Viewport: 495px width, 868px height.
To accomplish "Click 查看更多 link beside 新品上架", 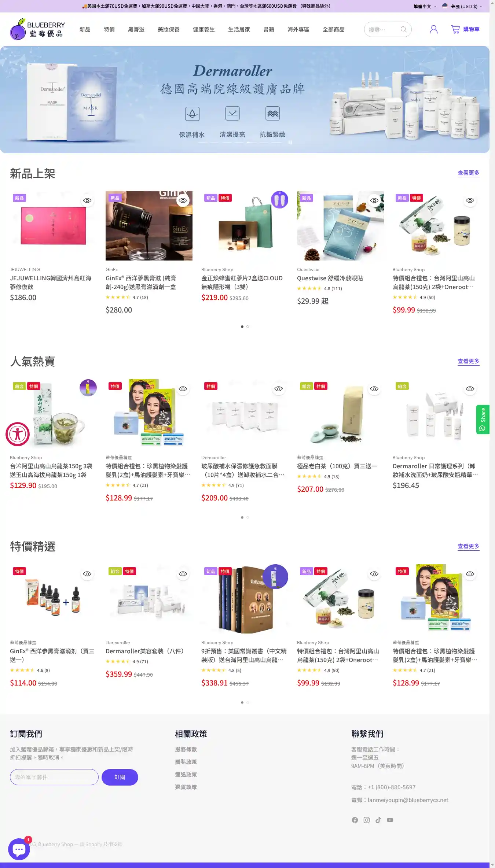I will point(468,173).
